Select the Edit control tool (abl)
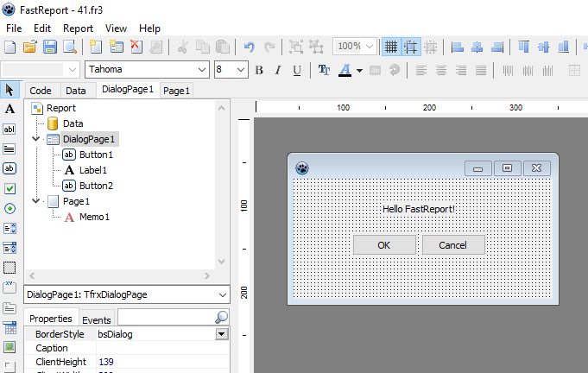 (9, 130)
